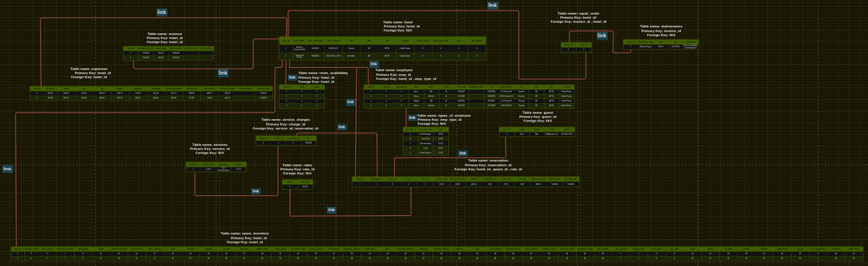Select the link label on the rates-to-reservation connector
The height and width of the screenshot is (266, 868).
332,210
